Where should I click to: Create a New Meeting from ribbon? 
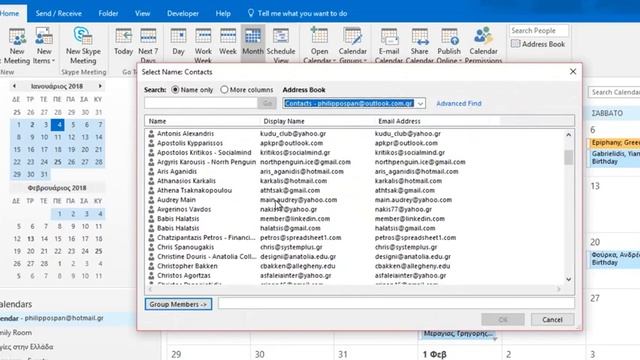tap(17, 45)
